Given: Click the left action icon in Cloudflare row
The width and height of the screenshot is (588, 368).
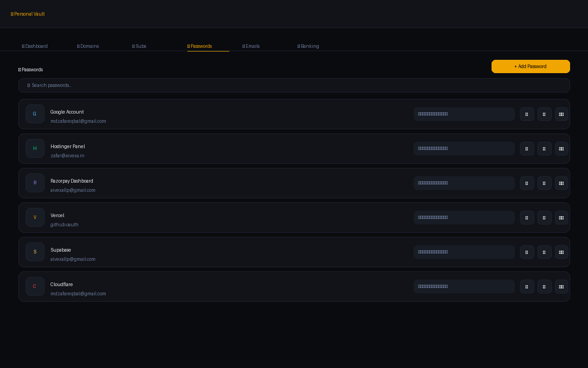Looking at the screenshot, I should 527,287.
